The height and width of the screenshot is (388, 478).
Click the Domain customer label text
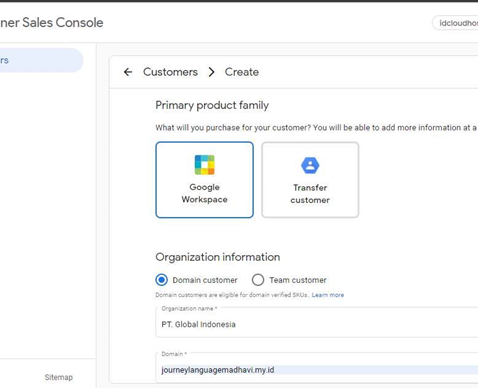pos(205,280)
